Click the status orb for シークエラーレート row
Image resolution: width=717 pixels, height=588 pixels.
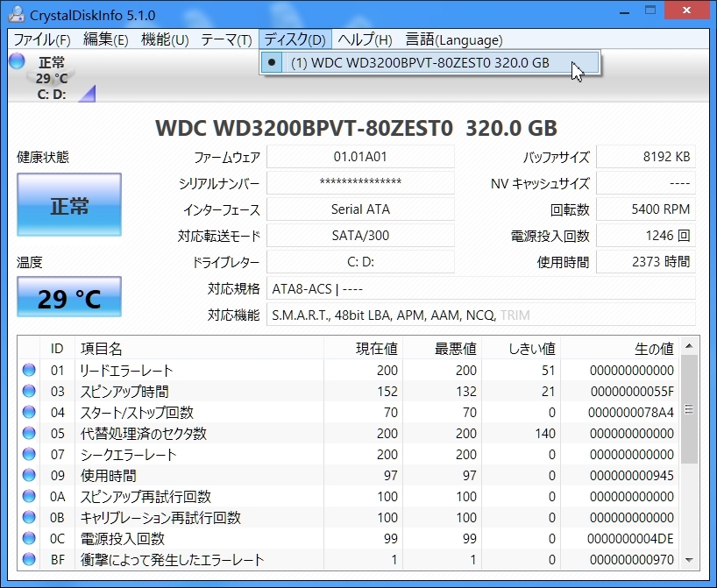(29, 455)
